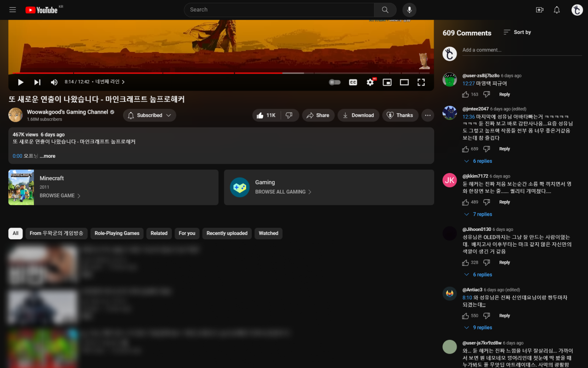The image size is (588, 368).
Task: Click the Next video button
Action: click(37, 82)
